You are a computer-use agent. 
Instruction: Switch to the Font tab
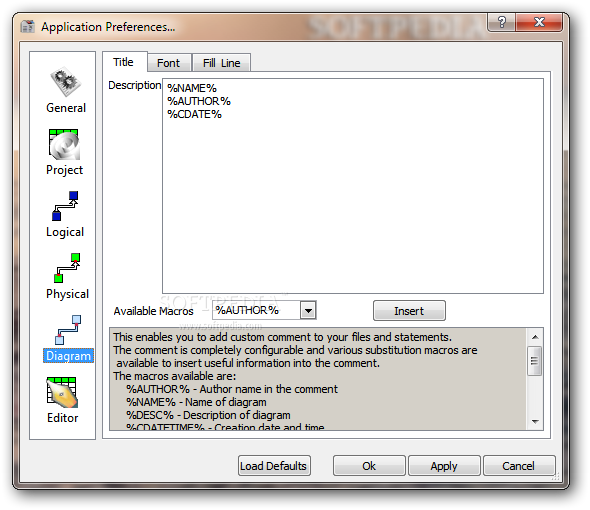click(x=169, y=63)
